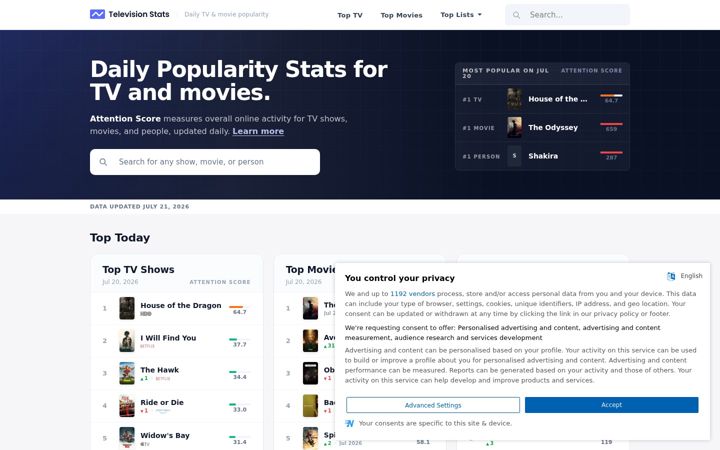Change the dialog language from English

click(x=691, y=276)
